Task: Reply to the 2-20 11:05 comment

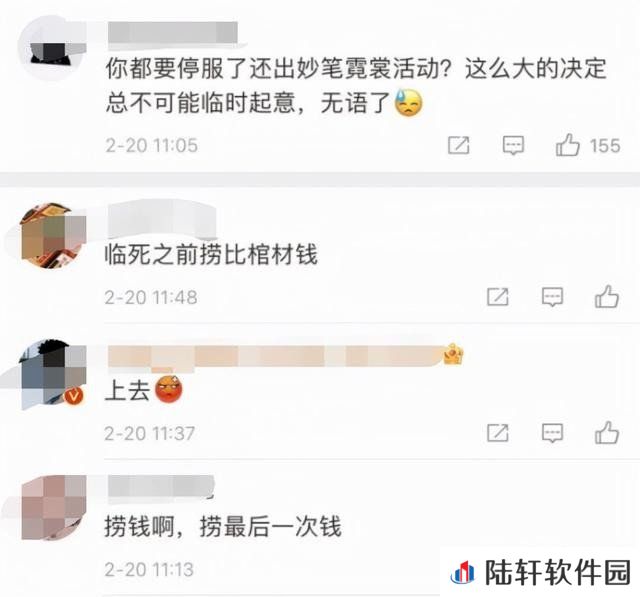Action: coord(513,145)
